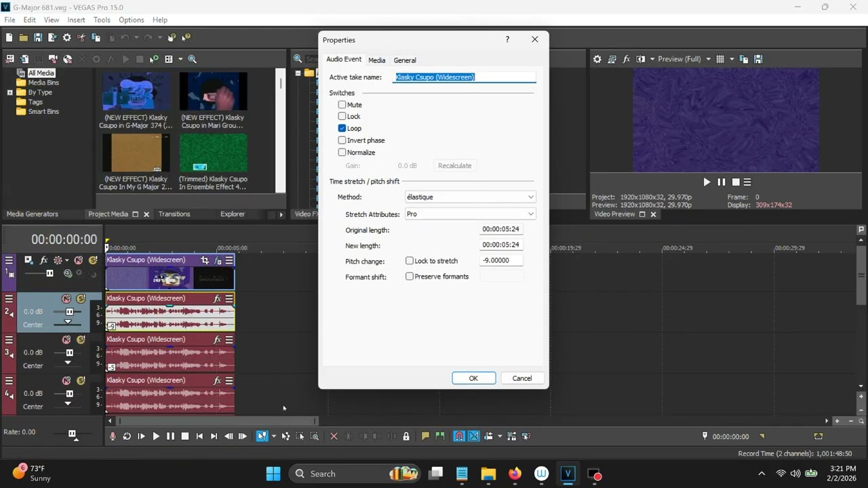The height and width of the screenshot is (488, 868).
Task: Open project properties gear icon in main toolbar
Action: (x=66, y=38)
